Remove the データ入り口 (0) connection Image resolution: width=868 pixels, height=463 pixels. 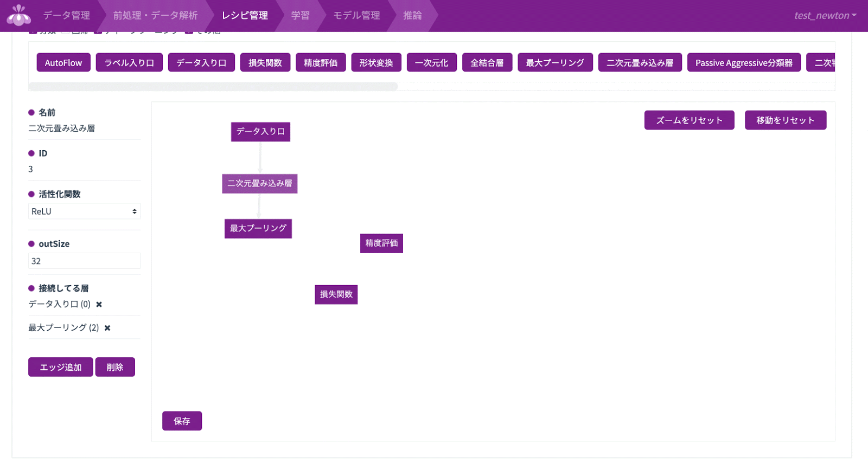click(99, 304)
